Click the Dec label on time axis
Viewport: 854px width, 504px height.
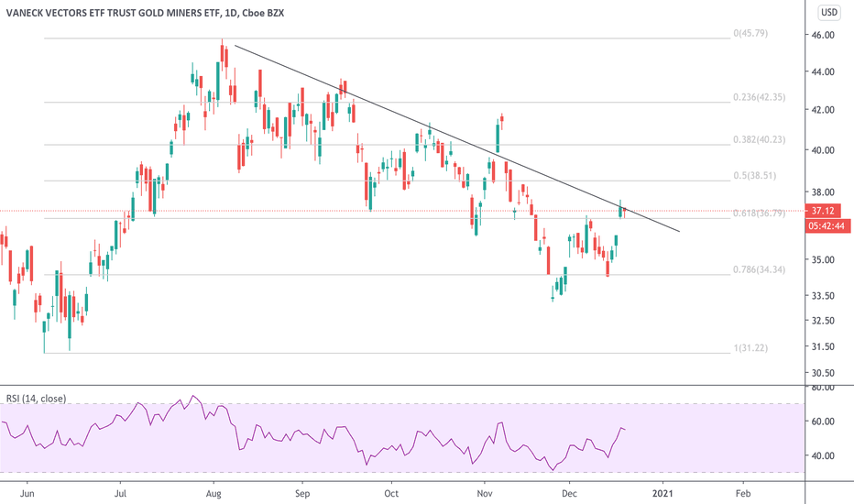569,493
